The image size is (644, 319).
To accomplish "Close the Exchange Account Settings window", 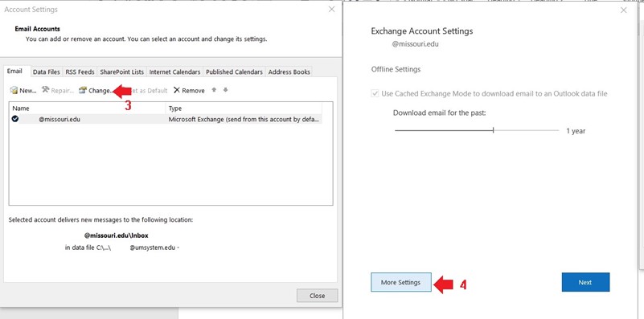I will pyautogui.click(x=623, y=10).
